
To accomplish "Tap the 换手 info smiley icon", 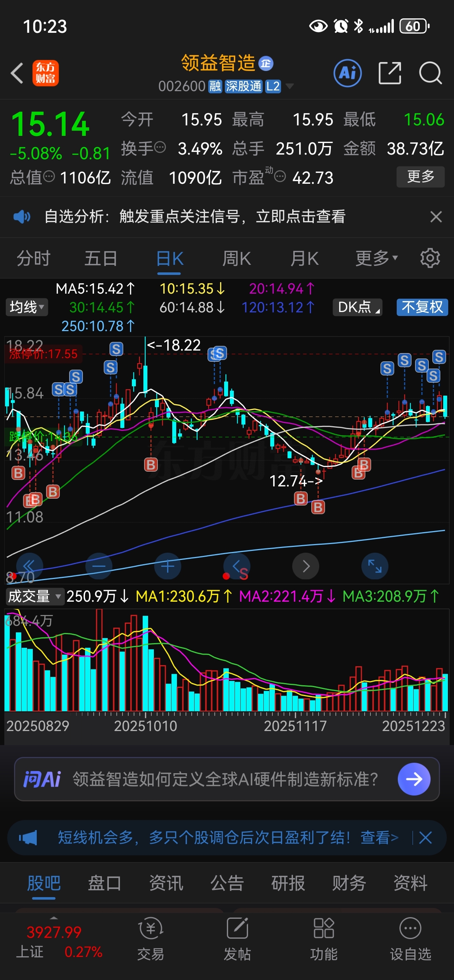I will tap(160, 147).
